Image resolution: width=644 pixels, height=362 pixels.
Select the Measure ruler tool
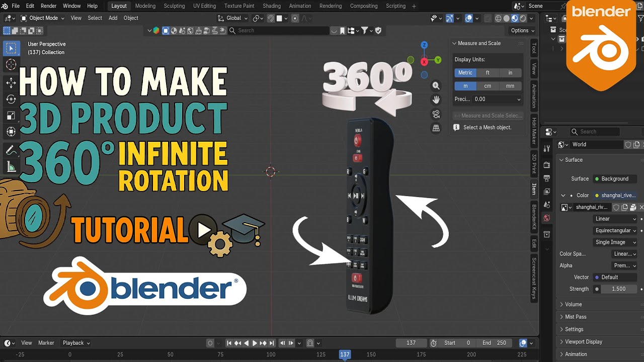pos(11,166)
